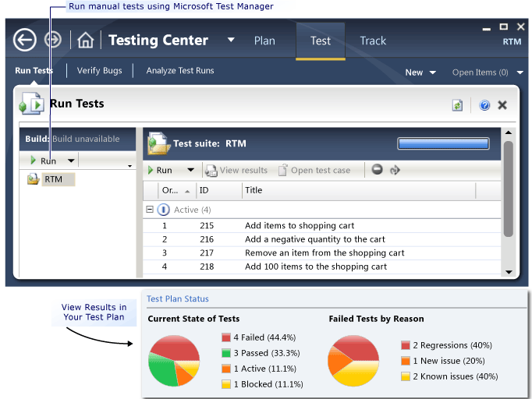The height and width of the screenshot is (399, 532).
Task: Click the Run Tests header icon
Action: point(31,104)
